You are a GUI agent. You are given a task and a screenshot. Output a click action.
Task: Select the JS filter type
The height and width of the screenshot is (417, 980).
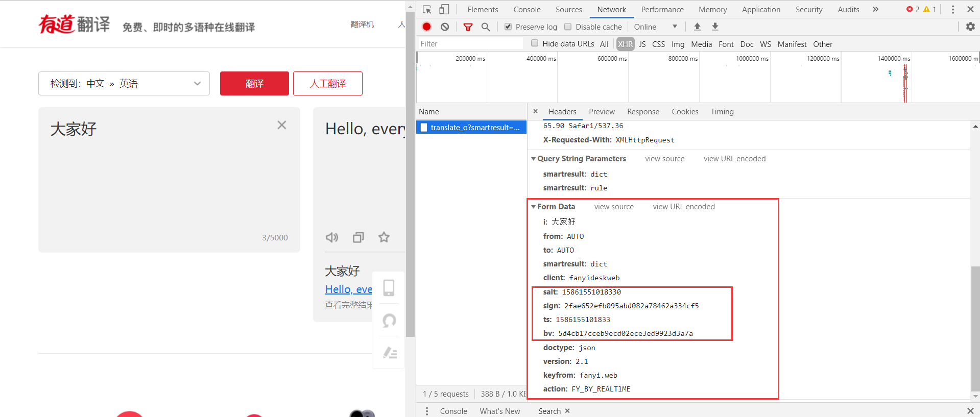click(642, 44)
